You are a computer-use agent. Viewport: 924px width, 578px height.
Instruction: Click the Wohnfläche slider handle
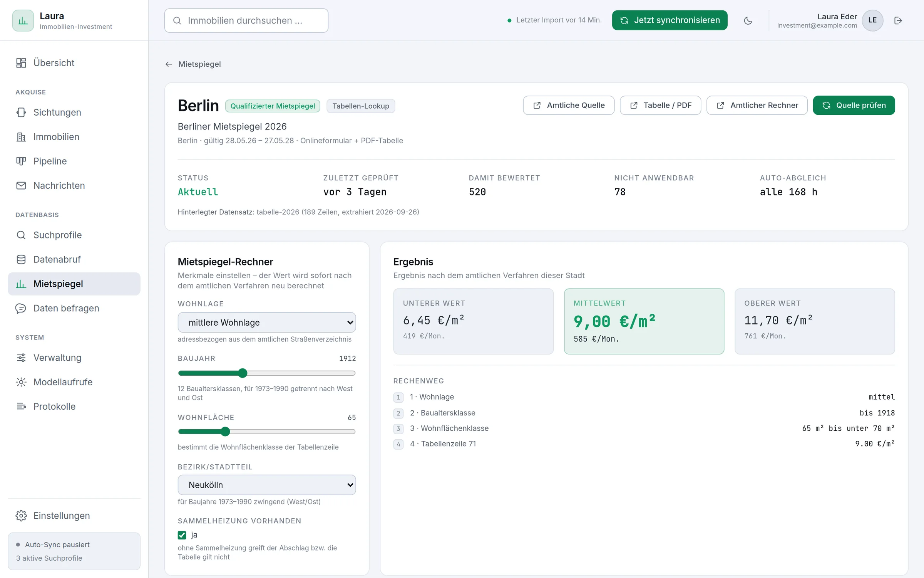click(x=226, y=432)
